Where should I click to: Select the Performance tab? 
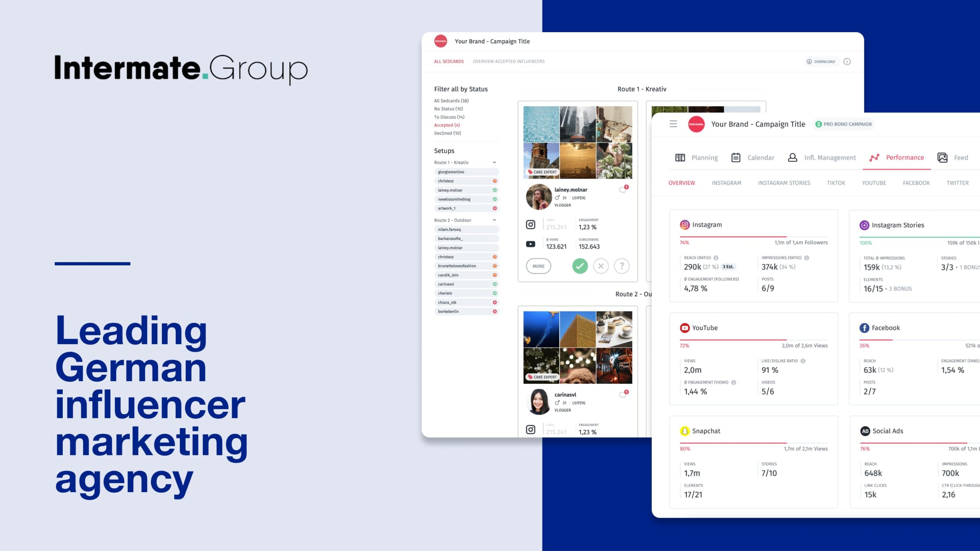tap(897, 158)
